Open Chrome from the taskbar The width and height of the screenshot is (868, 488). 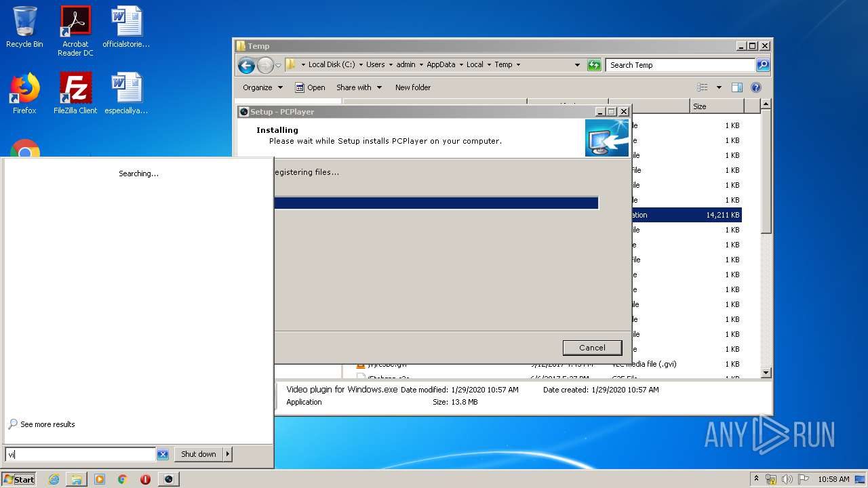123,479
